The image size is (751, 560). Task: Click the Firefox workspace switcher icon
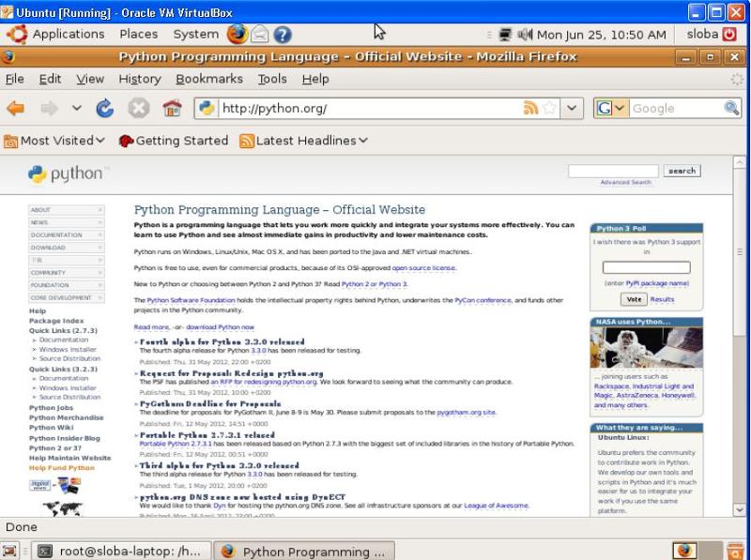pos(684,551)
